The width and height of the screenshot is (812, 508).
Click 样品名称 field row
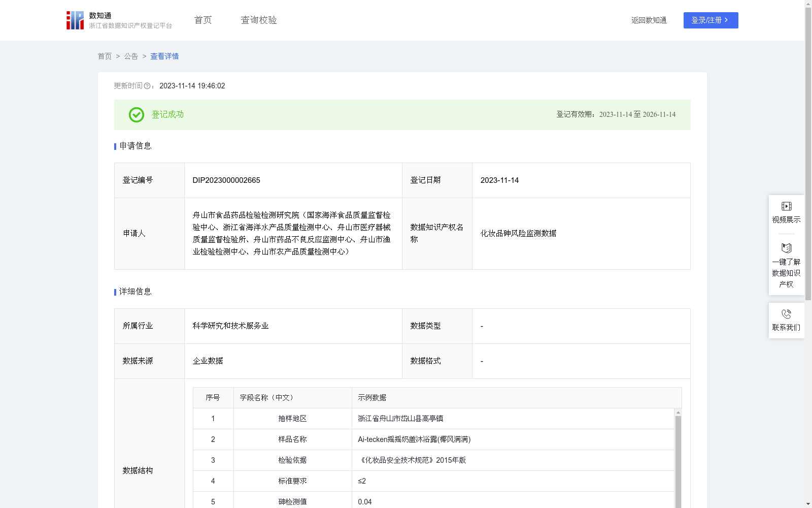tap(433, 439)
